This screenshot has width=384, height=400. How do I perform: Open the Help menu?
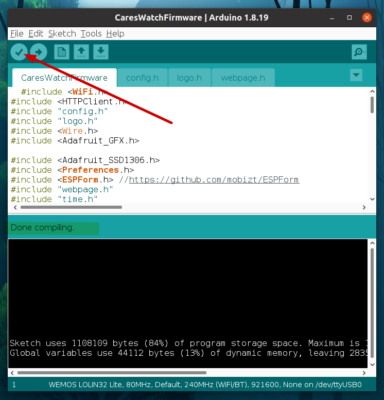pos(115,34)
